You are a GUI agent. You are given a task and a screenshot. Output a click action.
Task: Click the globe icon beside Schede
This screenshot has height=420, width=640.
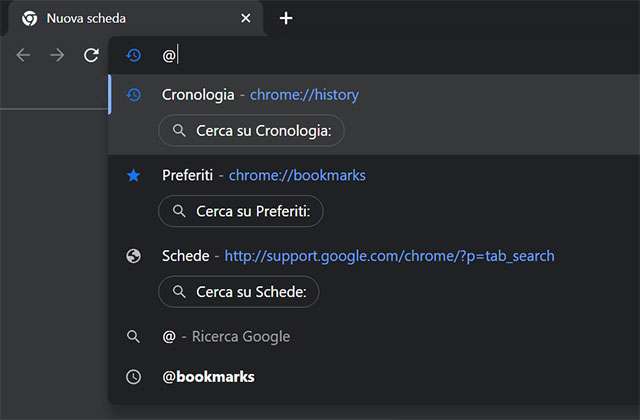tap(134, 256)
